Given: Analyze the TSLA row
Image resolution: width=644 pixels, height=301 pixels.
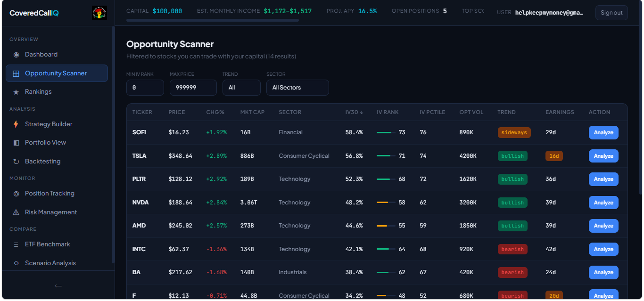Looking at the screenshot, I should (603, 156).
